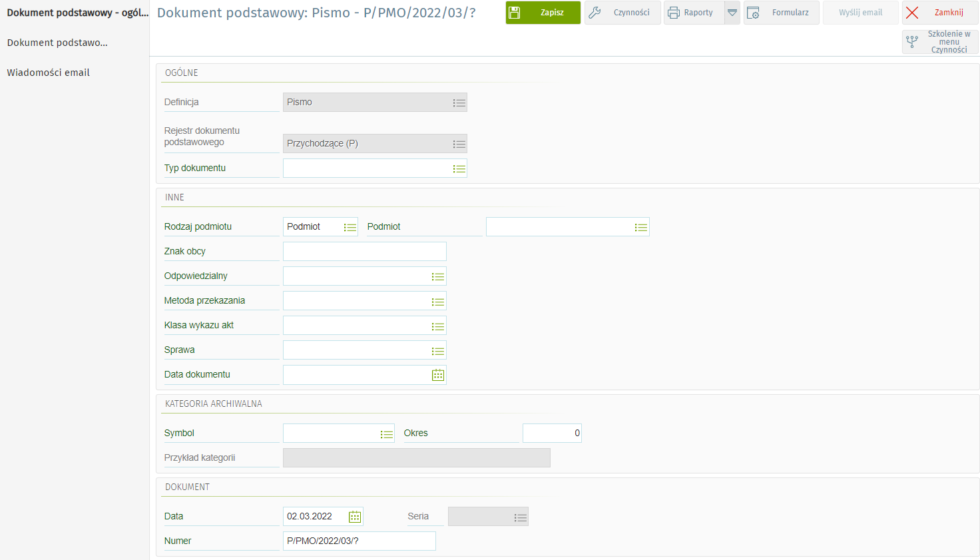Expand the Symbol dropdown list
The height and width of the screenshot is (560, 980).
(x=386, y=433)
